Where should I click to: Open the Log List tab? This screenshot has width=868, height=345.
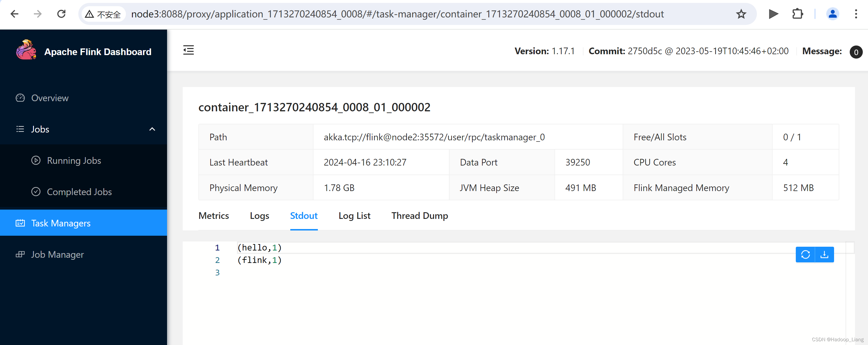[x=354, y=216]
